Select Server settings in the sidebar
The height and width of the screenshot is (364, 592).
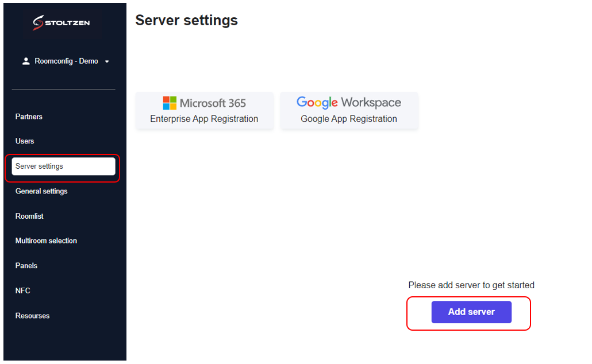click(x=63, y=166)
